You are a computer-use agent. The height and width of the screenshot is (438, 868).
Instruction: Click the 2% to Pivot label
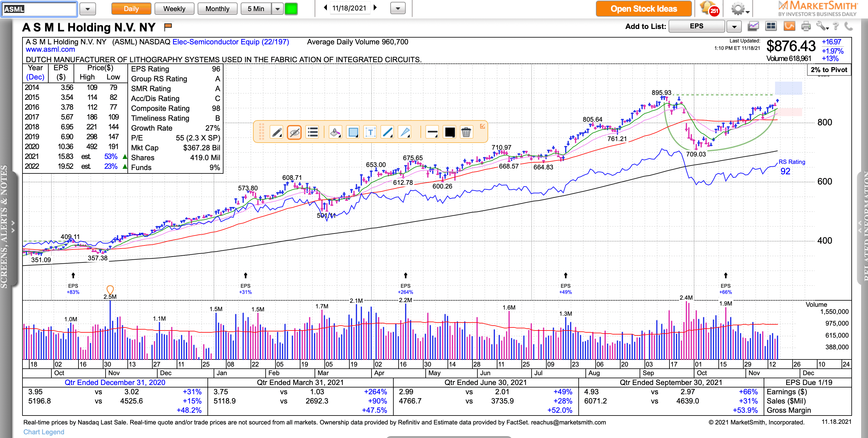[829, 70]
